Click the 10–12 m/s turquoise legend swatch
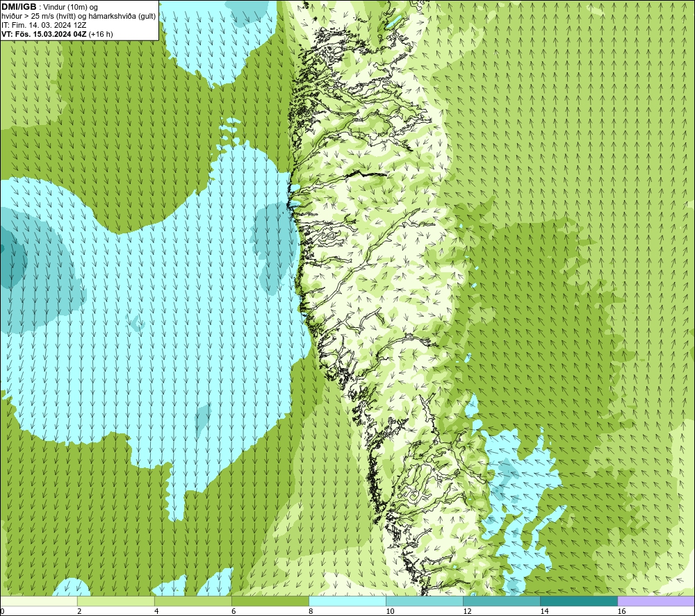The height and width of the screenshot is (616, 695). [x=424, y=601]
